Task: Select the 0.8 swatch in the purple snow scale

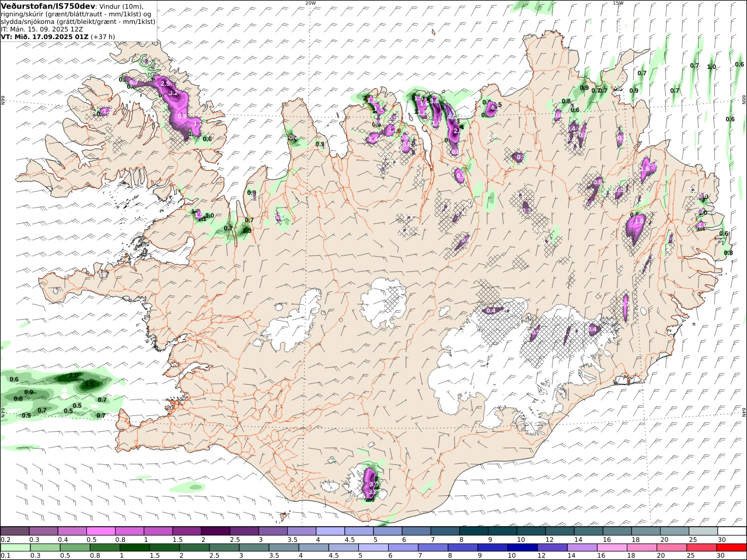Action: [x=130, y=531]
